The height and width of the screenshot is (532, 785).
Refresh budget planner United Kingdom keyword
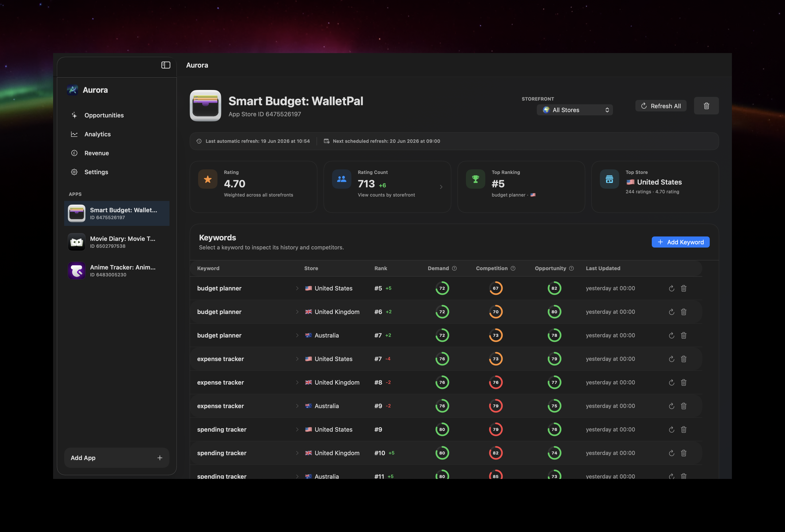(x=671, y=312)
